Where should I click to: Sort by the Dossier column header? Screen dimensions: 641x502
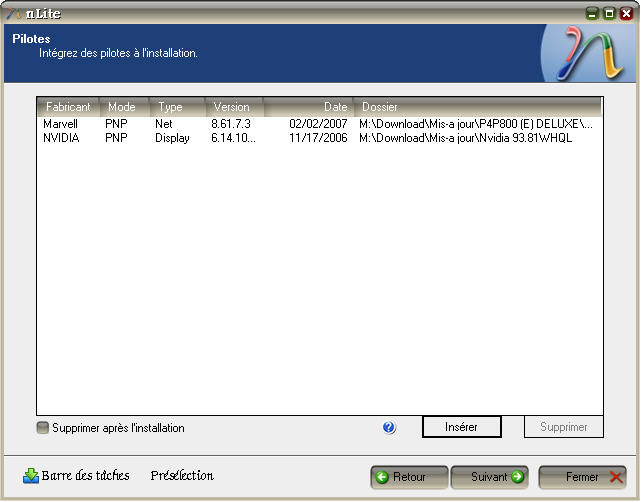click(x=477, y=107)
